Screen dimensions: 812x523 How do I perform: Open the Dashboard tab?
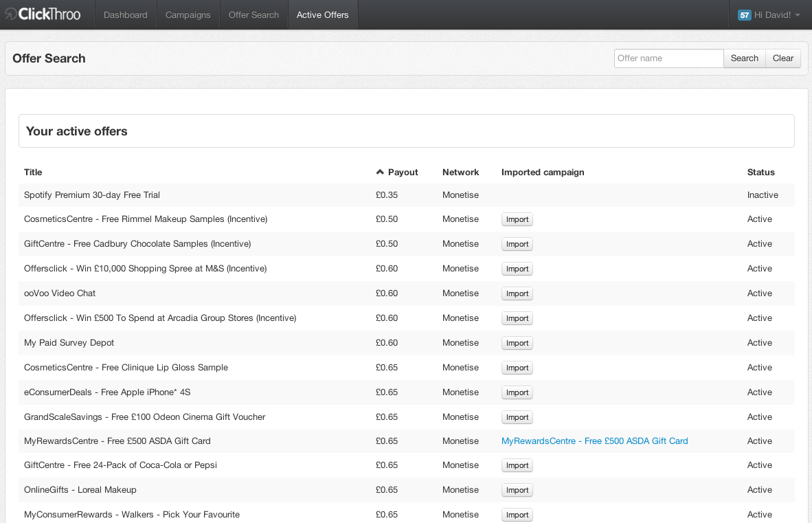pyautogui.click(x=125, y=15)
